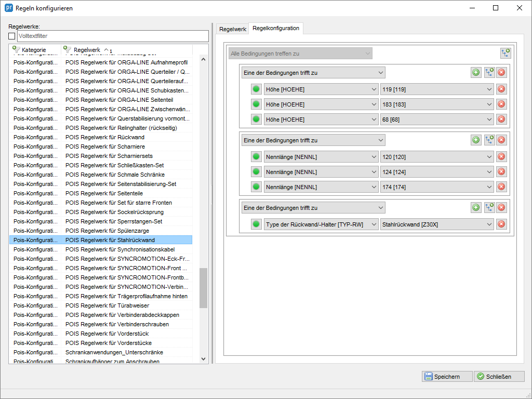Viewport: 532px width, 399px height.
Task: Remove the Höhe 119 condition
Action: click(501, 89)
